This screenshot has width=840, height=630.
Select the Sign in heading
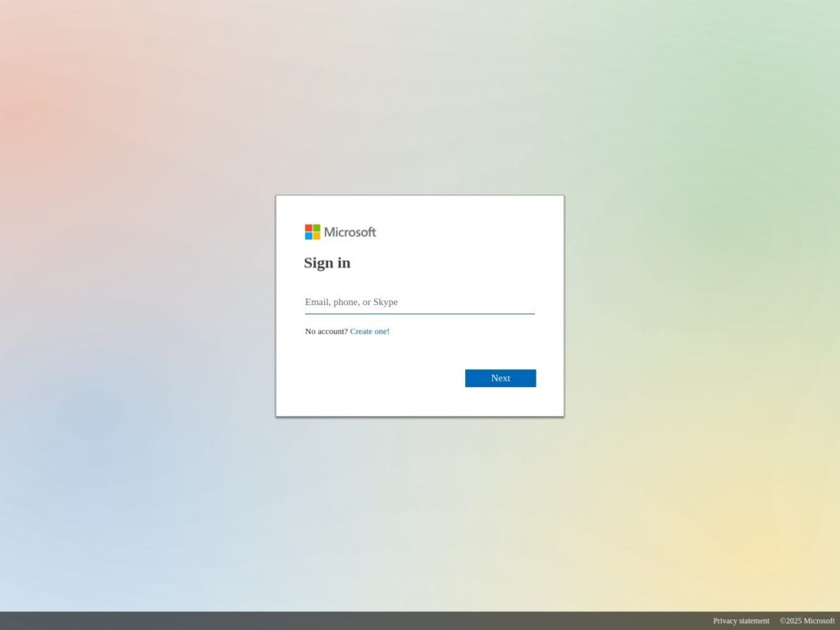point(326,262)
